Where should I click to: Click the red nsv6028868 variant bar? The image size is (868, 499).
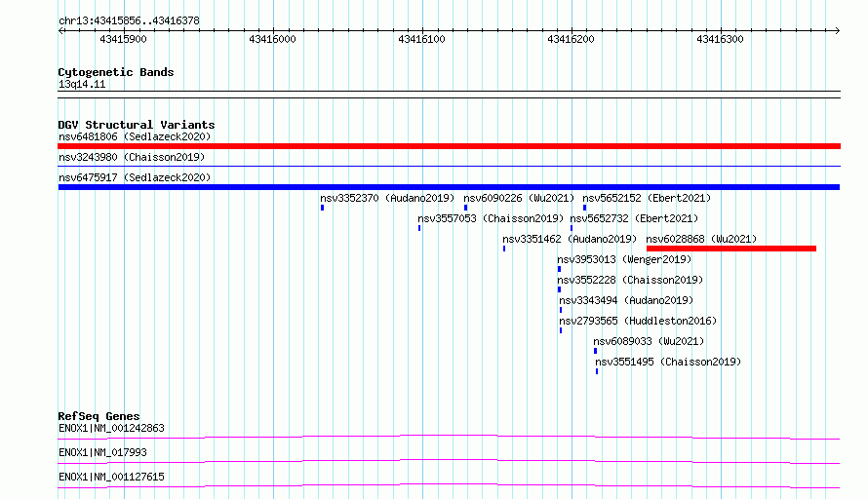tap(731, 249)
